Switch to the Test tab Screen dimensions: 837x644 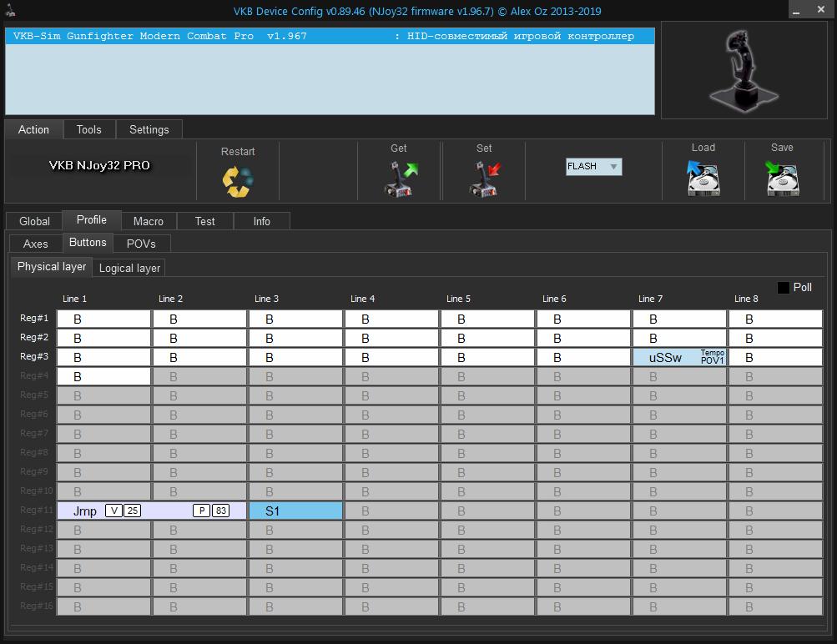tap(205, 221)
